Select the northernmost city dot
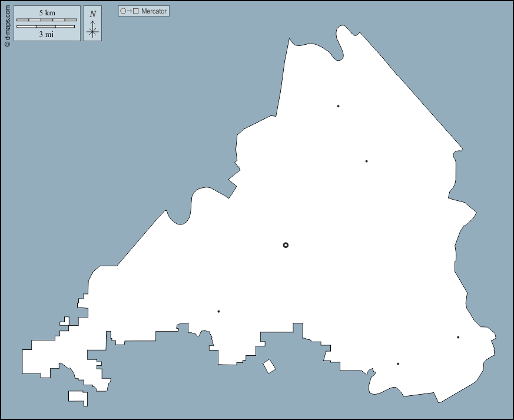 click(x=338, y=106)
